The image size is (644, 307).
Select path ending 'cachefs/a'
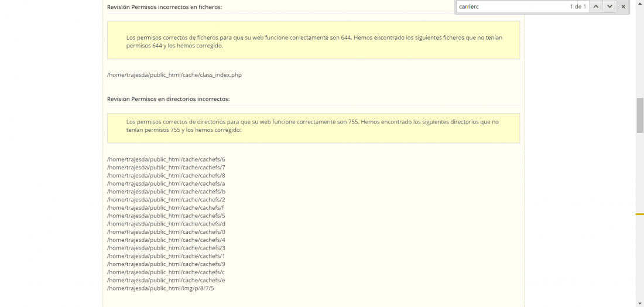pos(166,183)
